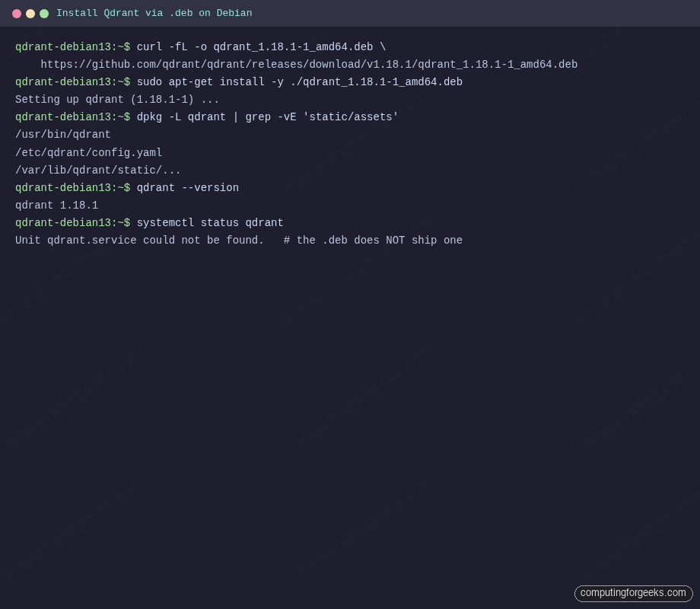Click the github.com qdrant releases download URL
This screenshot has height=609, width=700.
309,65
